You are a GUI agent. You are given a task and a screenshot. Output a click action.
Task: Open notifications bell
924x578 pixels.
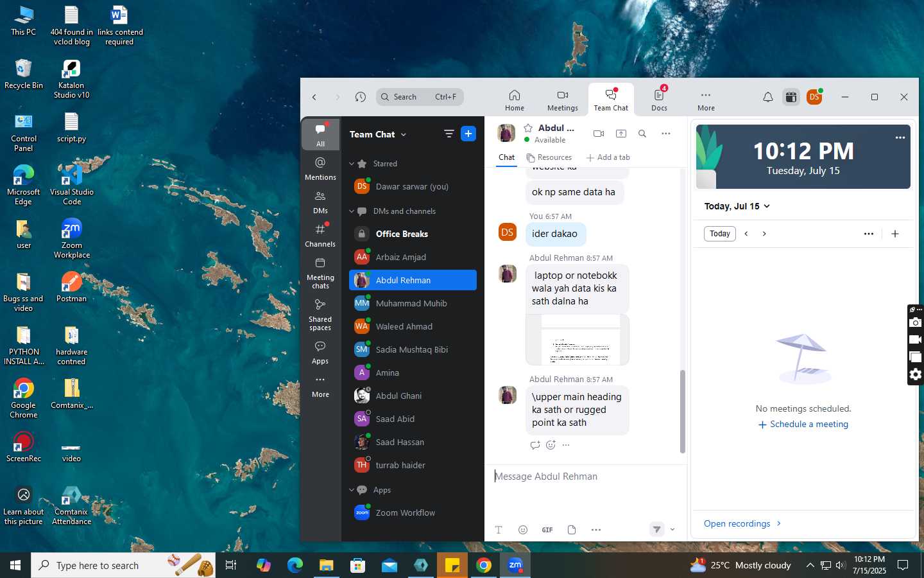[767, 97]
